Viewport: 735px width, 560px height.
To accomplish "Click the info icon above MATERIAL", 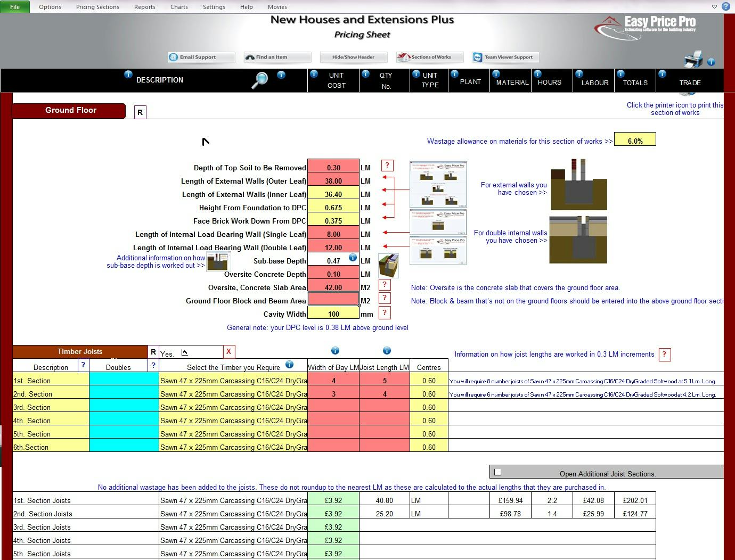I will click(496, 73).
